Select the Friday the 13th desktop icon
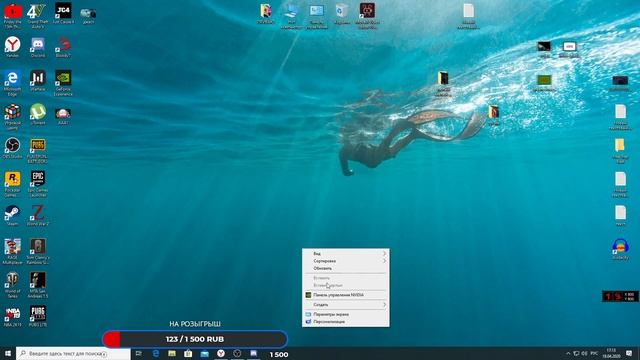The height and width of the screenshot is (360, 640). pyautogui.click(x=13, y=15)
